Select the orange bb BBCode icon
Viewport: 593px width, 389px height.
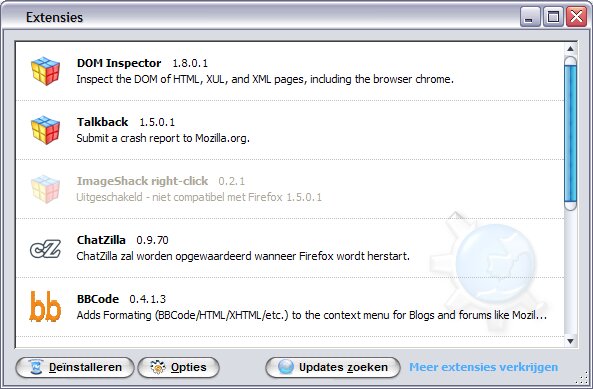[x=45, y=306]
